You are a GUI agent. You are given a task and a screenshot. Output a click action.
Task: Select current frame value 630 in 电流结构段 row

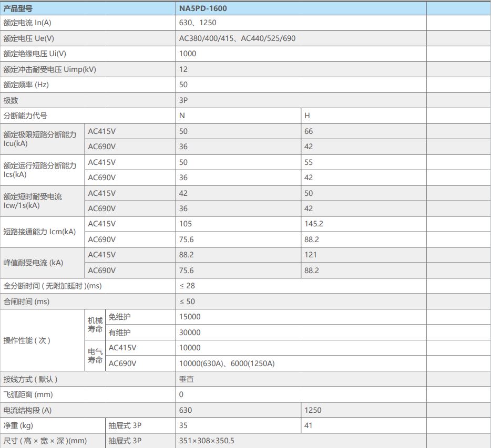point(186,411)
